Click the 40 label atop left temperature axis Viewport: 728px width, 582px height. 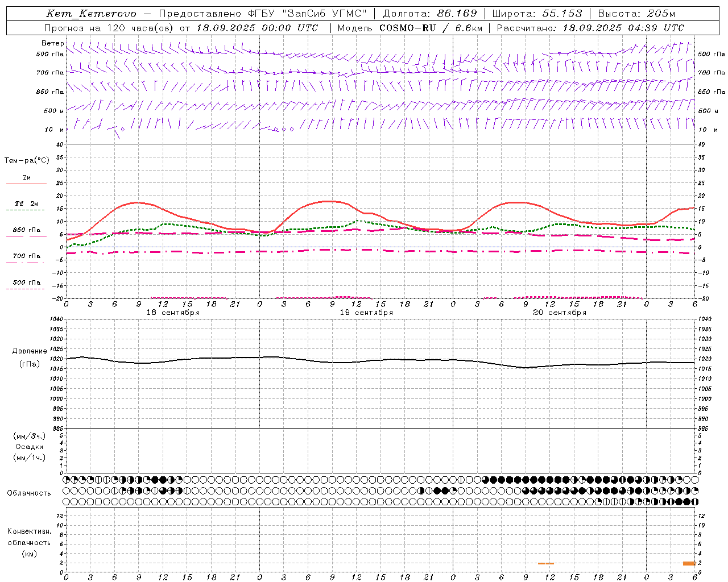click(59, 144)
